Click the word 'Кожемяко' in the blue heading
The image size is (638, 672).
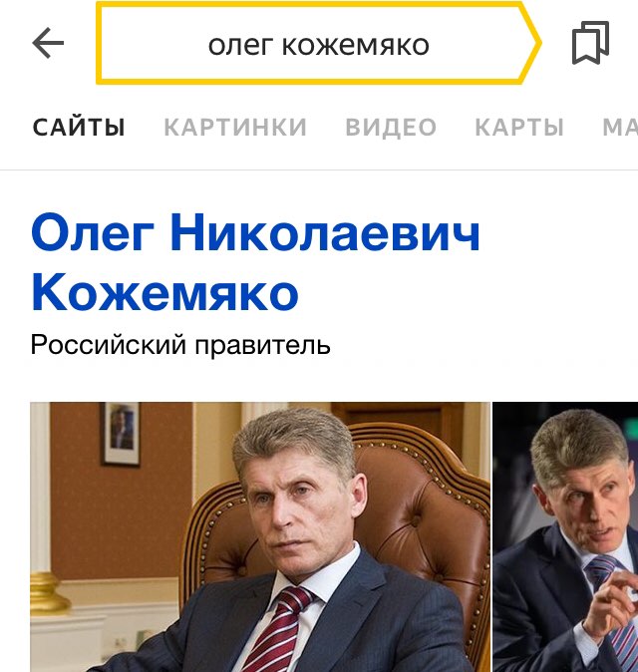click(x=164, y=292)
